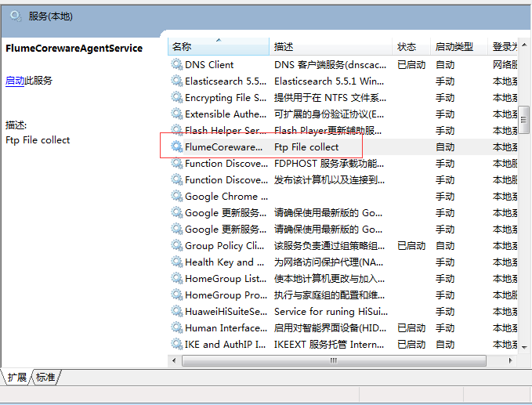Click 'IKEEXT 服务托管 Intern...' description
532x405 pixels.
[x=329, y=344]
